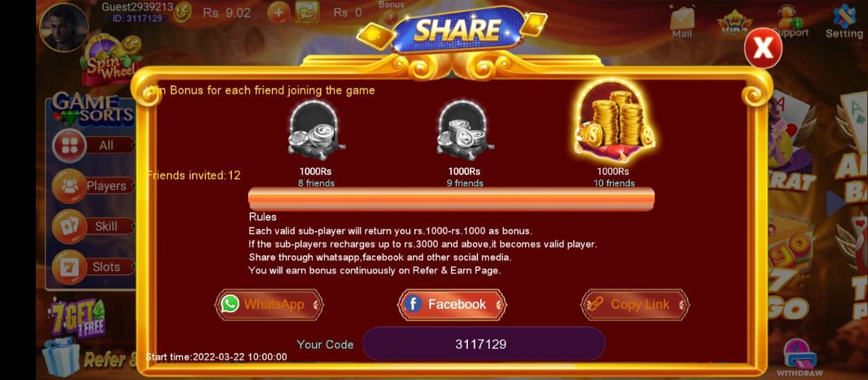Tap the player avatar picture
The height and width of the screenshot is (380, 868).
[x=64, y=28]
